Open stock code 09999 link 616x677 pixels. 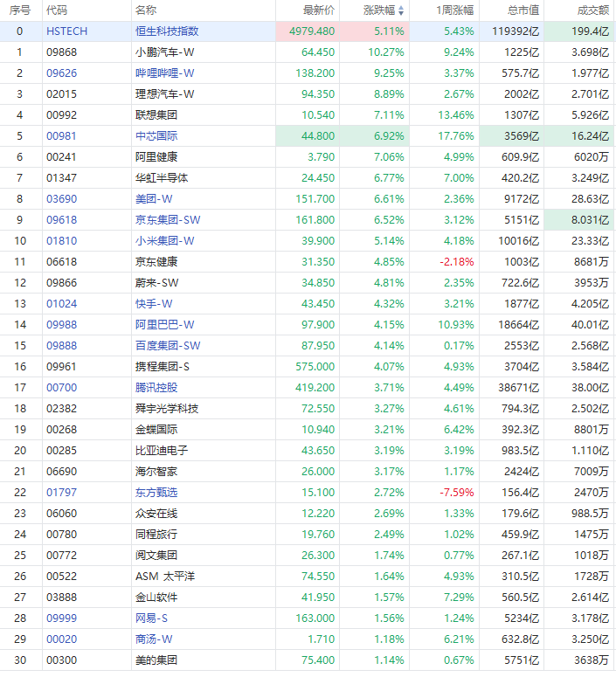(62, 618)
